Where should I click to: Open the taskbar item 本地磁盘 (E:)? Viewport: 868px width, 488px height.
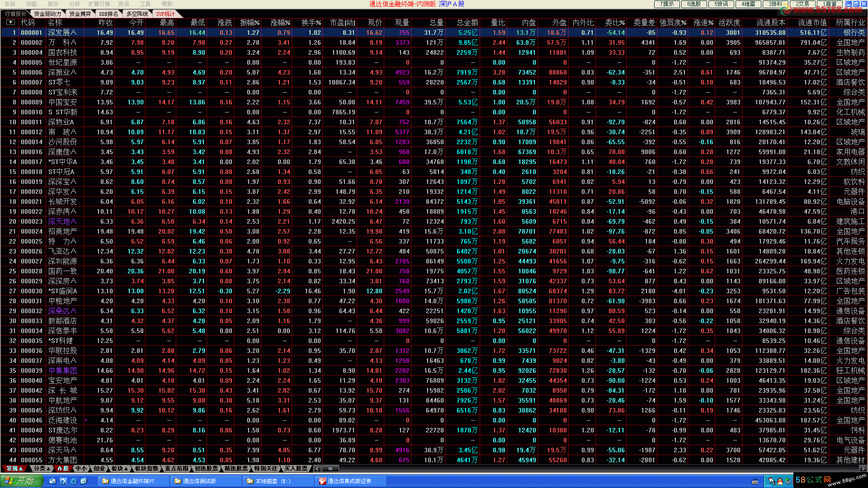click(x=278, y=481)
